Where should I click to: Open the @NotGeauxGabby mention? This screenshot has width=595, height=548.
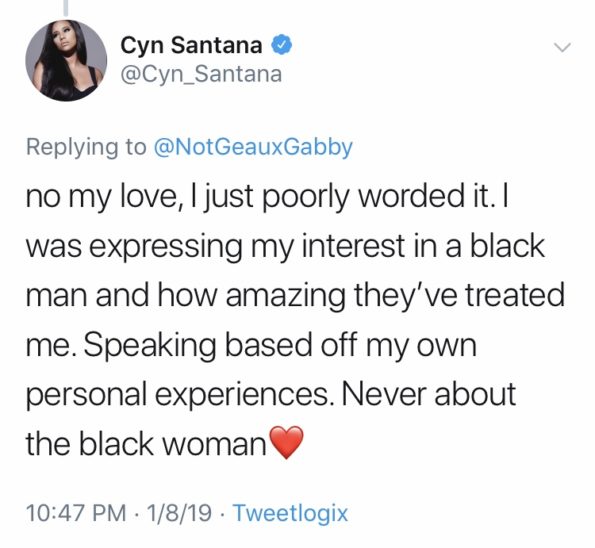click(253, 147)
